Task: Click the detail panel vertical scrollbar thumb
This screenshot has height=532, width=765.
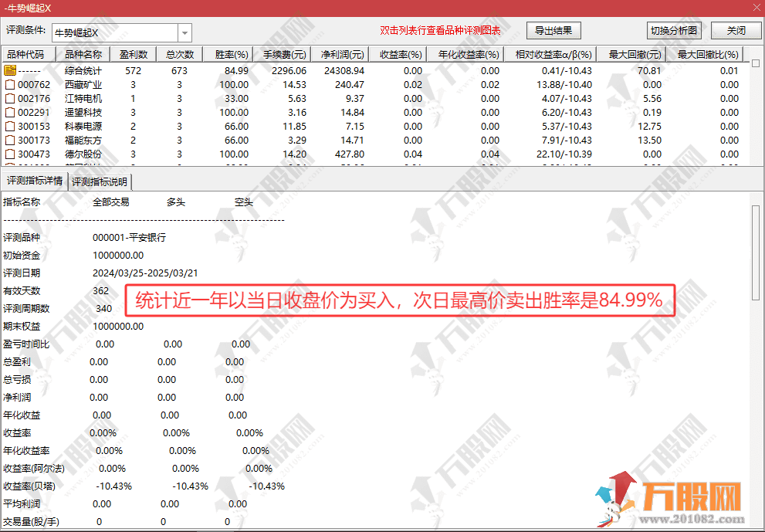Action: click(x=756, y=252)
